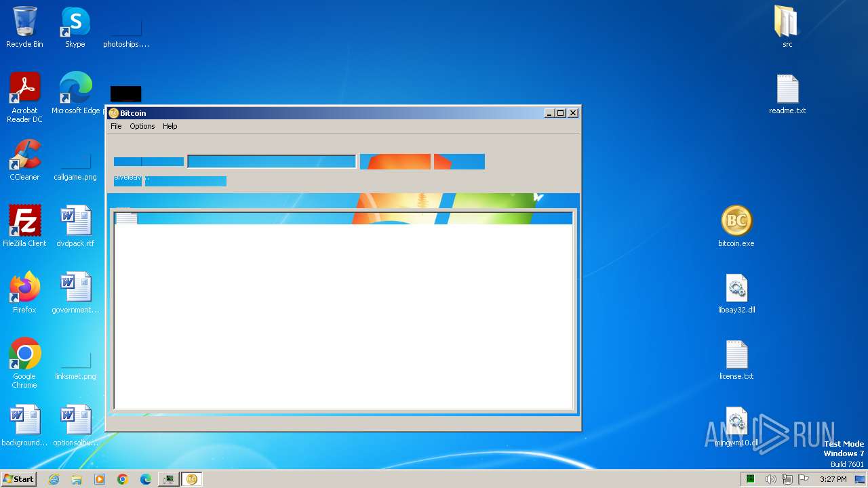This screenshot has height=488, width=868.
Task: Select the FileZilla Client shortcut
Action: (x=24, y=226)
